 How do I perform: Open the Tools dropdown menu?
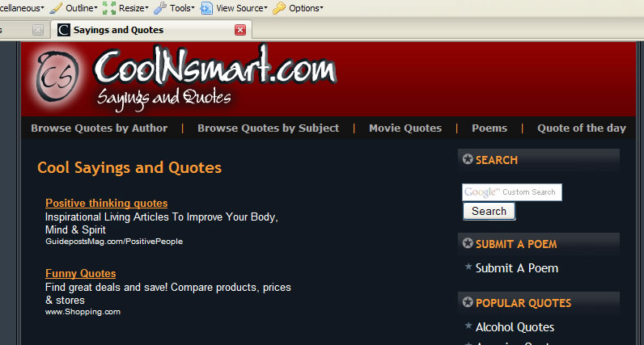pyautogui.click(x=182, y=8)
